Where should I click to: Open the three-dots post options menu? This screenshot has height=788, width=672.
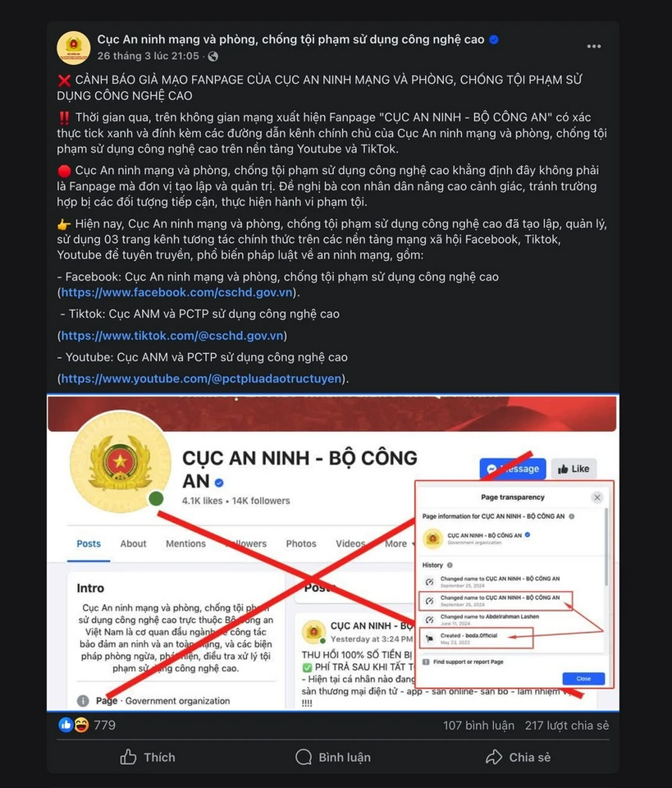click(594, 46)
